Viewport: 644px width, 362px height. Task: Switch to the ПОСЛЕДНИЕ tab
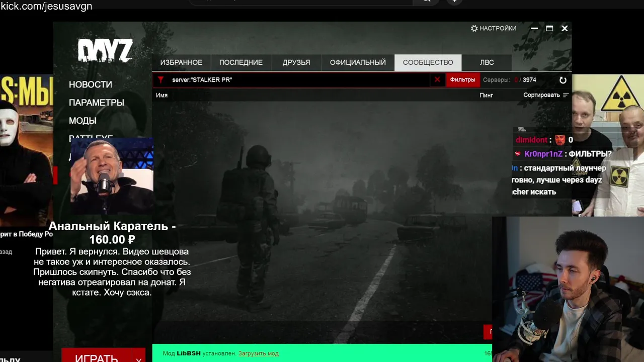241,62
